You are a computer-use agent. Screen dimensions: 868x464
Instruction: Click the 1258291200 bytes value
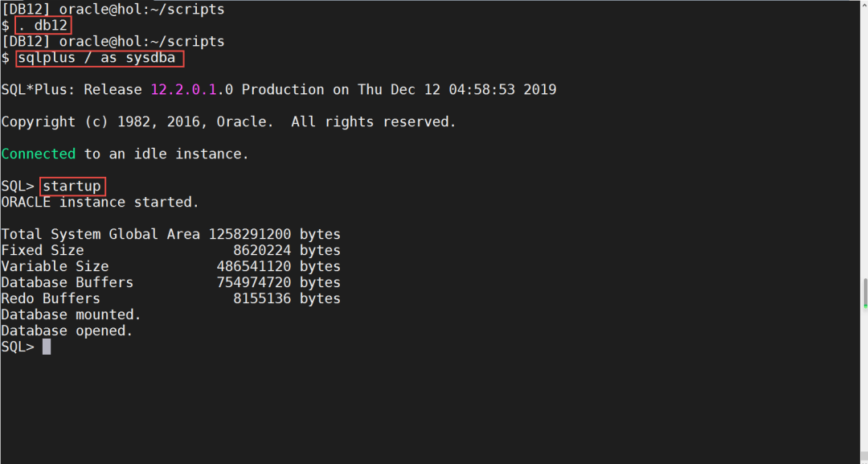tap(274, 234)
